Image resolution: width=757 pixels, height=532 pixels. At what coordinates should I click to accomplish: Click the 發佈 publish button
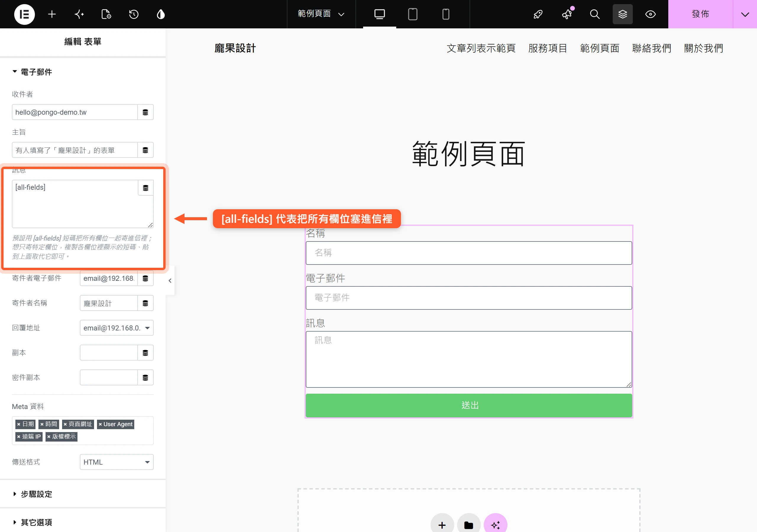point(700,14)
